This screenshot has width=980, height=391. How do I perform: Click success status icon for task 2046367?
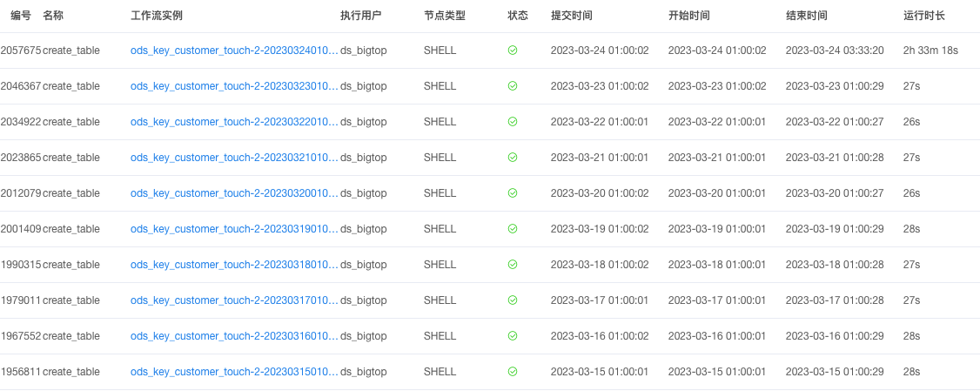[x=513, y=86]
